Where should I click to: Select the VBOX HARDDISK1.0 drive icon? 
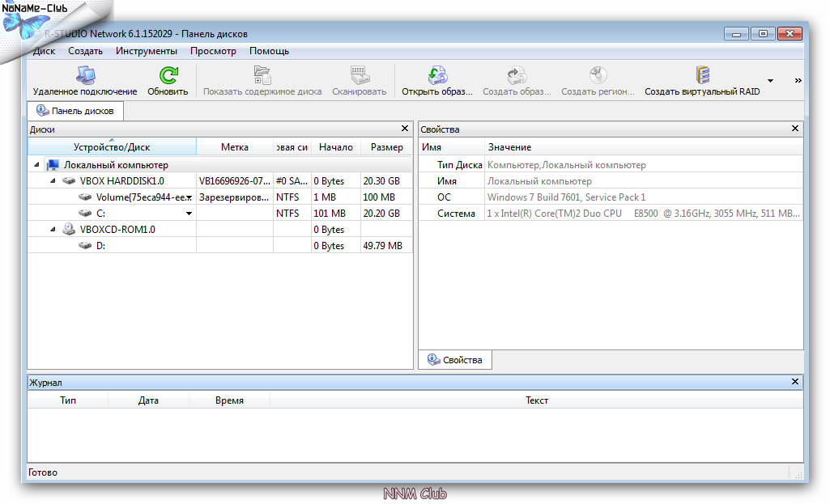70,181
